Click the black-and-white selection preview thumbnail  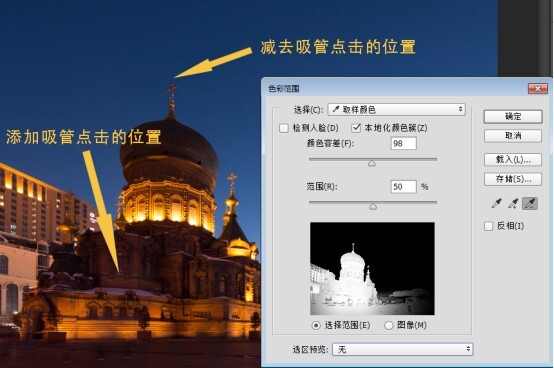pos(372,268)
